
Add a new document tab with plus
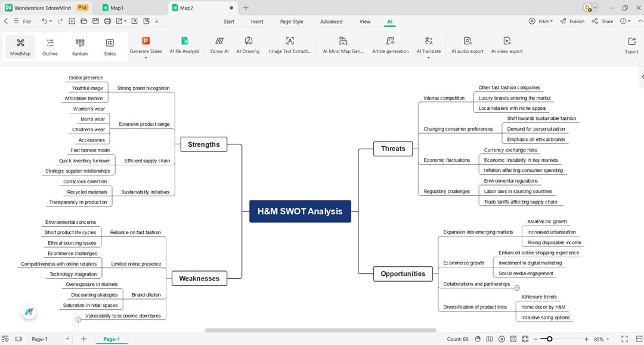click(246, 8)
